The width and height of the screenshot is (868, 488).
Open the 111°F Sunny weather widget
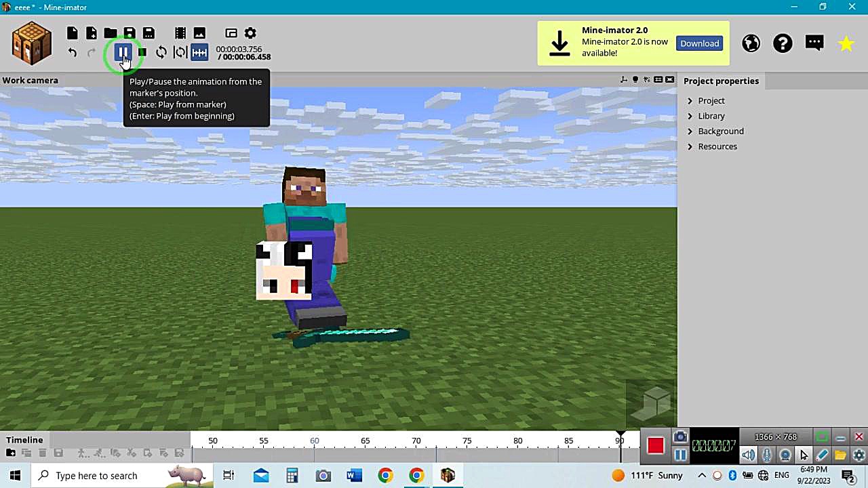(x=647, y=475)
